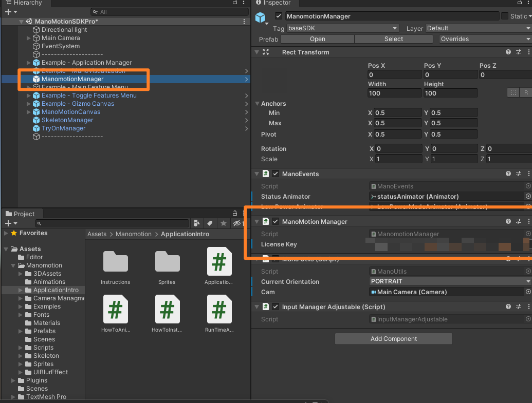Click the help icon on Rect Transform
Screen dimensions: 532x403
pos(508,52)
